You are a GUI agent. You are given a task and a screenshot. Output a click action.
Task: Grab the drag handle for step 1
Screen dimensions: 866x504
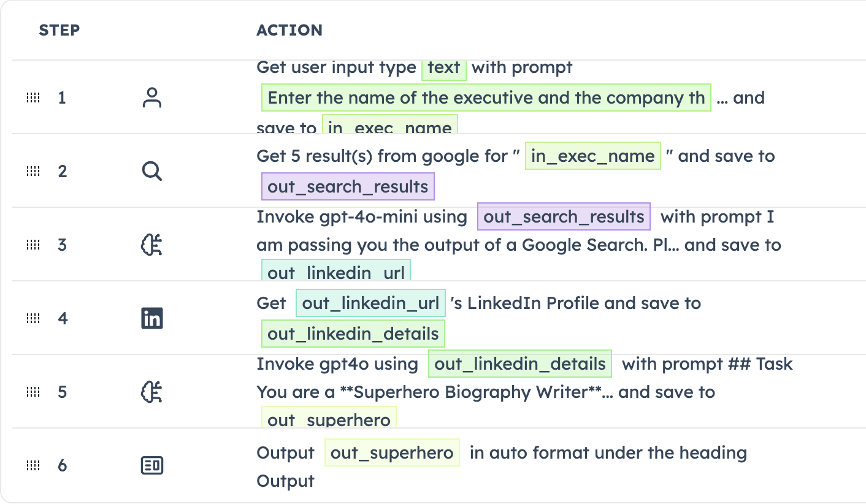33,98
